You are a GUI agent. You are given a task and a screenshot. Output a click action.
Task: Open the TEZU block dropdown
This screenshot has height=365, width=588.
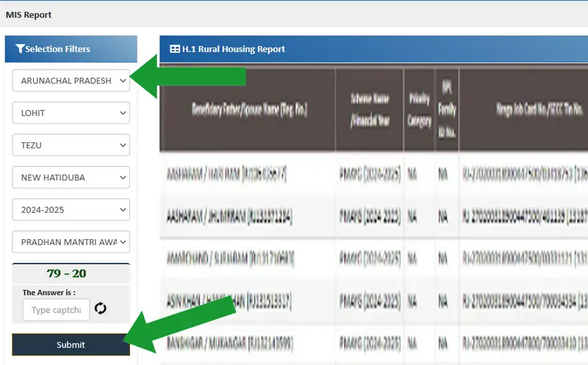(71, 145)
